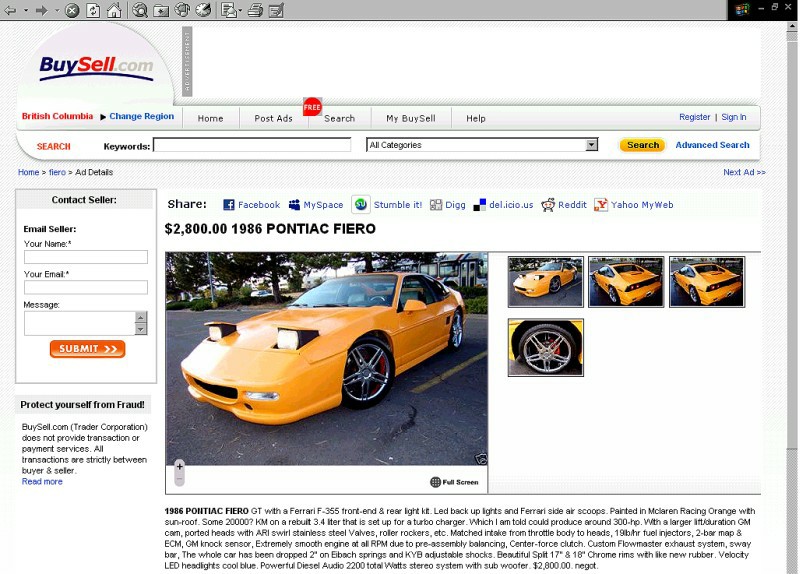
Task: Open the Media toolbar icon
Action: [182, 10]
